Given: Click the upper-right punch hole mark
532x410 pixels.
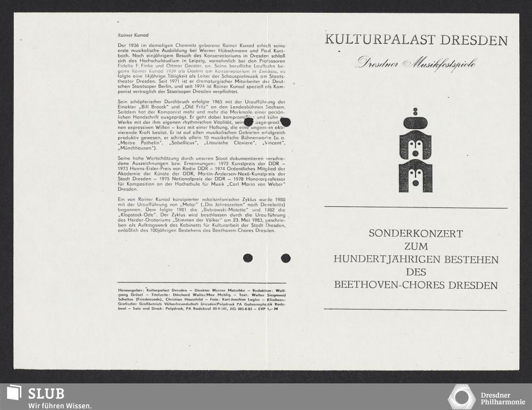Looking at the screenshot, I should coord(286,122).
